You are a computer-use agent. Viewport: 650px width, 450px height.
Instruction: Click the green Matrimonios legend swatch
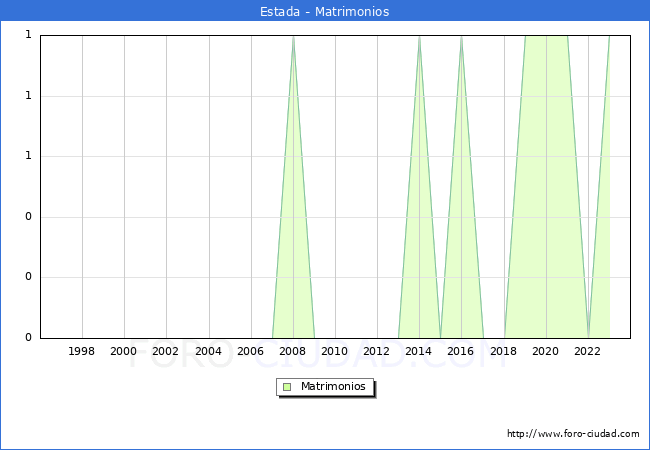(x=287, y=387)
